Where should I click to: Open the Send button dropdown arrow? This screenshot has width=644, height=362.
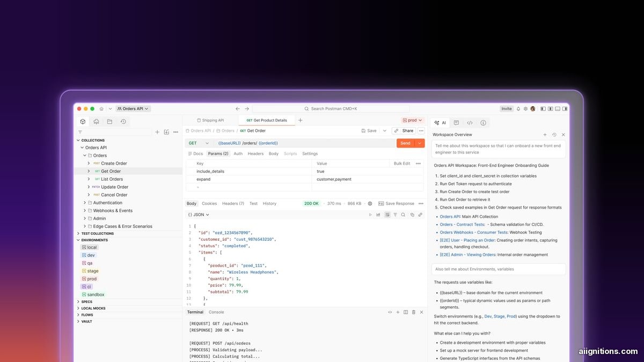click(420, 143)
